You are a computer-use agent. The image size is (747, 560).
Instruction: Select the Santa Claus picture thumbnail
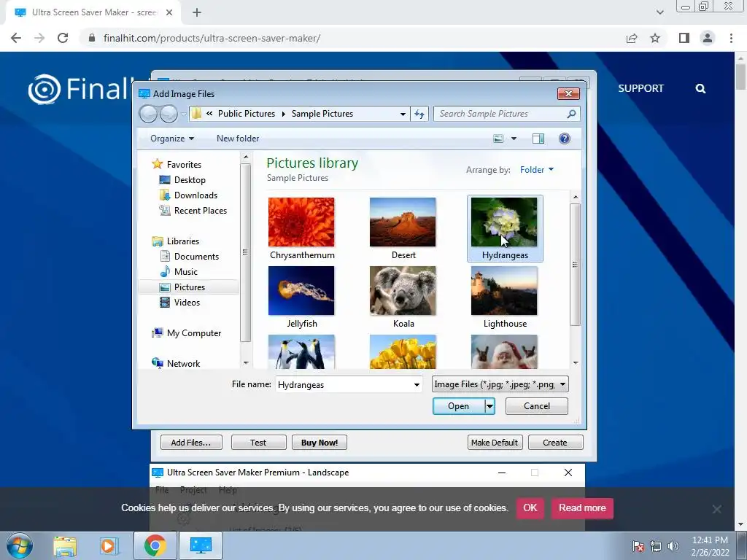pos(504,352)
